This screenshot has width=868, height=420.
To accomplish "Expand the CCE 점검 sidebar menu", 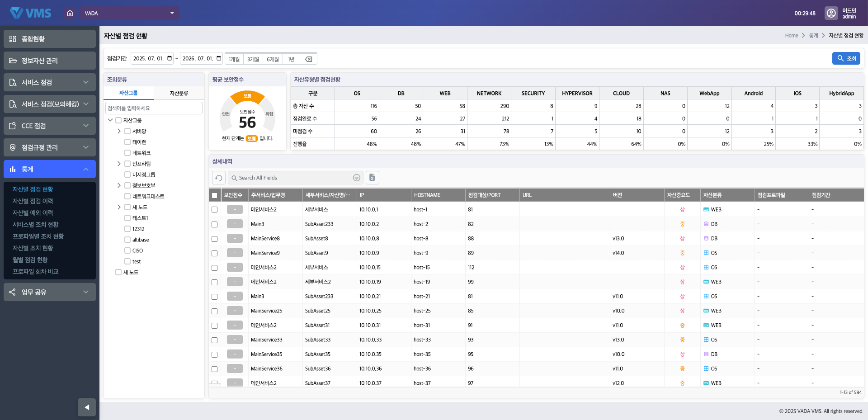I will pyautogui.click(x=50, y=126).
